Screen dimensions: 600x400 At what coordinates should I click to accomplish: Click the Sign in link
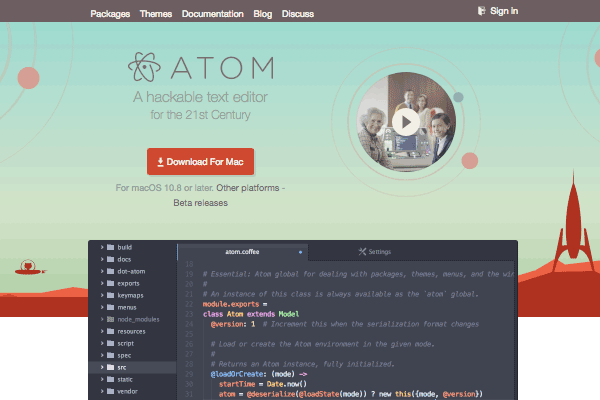(x=504, y=11)
